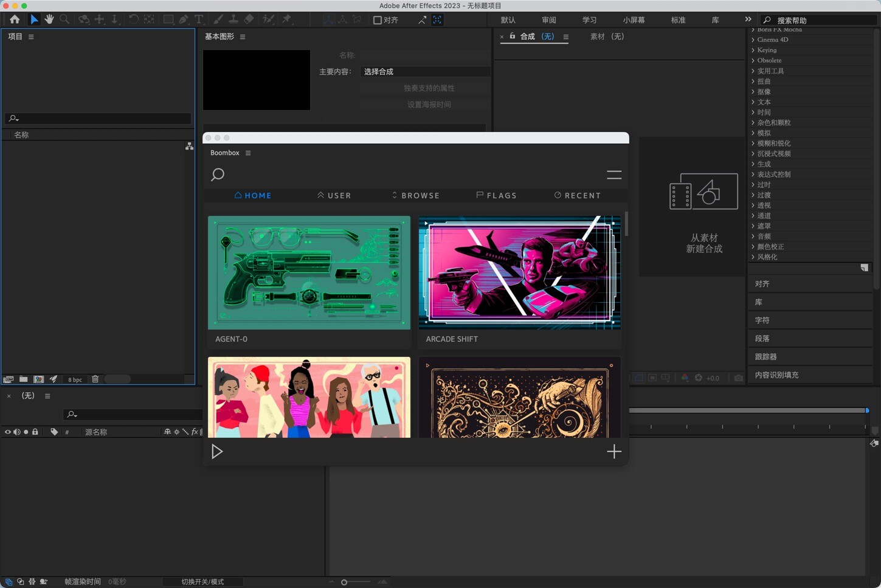Image resolution: width=881 pixels, height=588 pixels.
Task: Click the interpret footage icon in Project panel
Action: coord(9,379)
